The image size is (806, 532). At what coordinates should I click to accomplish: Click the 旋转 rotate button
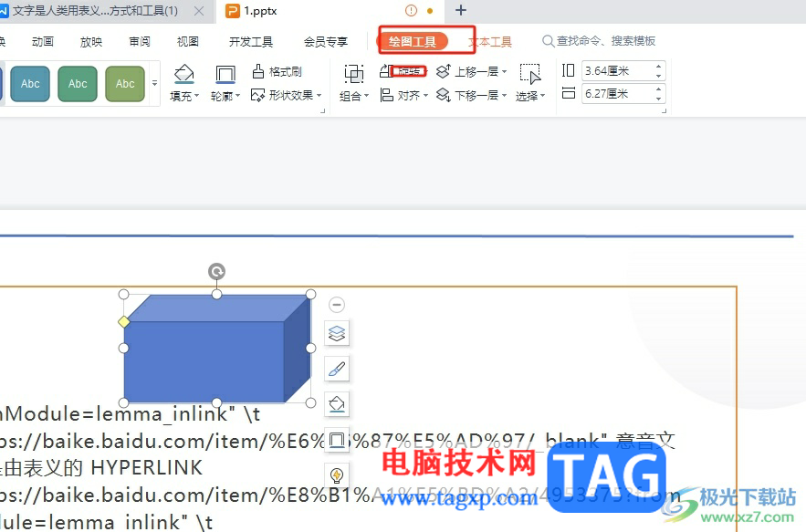coord(403,71)
